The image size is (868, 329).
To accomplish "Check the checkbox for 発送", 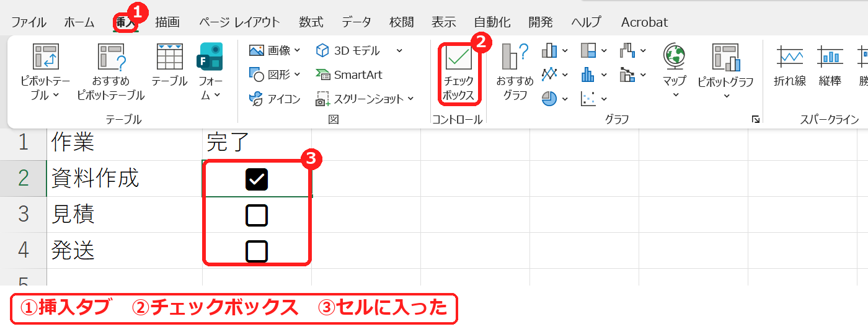I will click(257, 251).
